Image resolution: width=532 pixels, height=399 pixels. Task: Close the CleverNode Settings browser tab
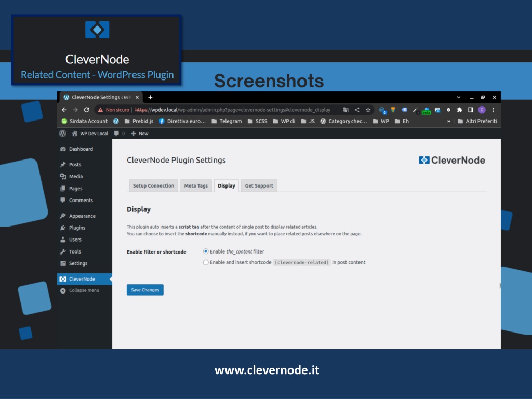click(x=137, y=97)
